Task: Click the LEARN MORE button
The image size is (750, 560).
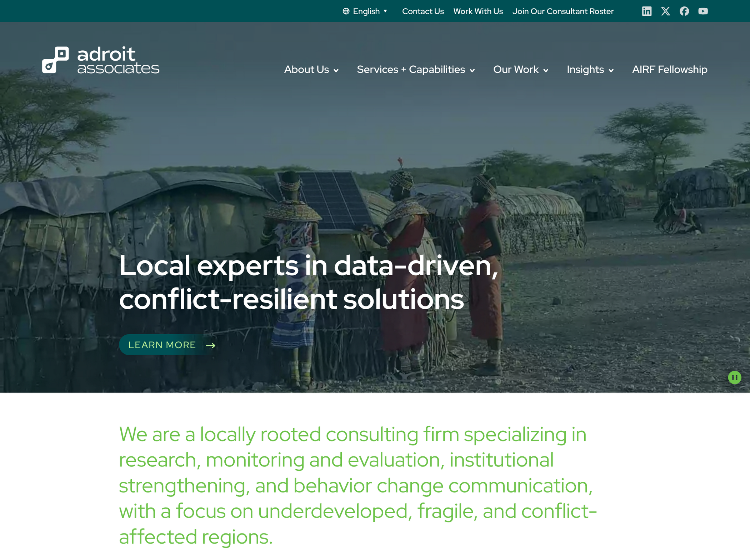Action: (x=168, y=345)
